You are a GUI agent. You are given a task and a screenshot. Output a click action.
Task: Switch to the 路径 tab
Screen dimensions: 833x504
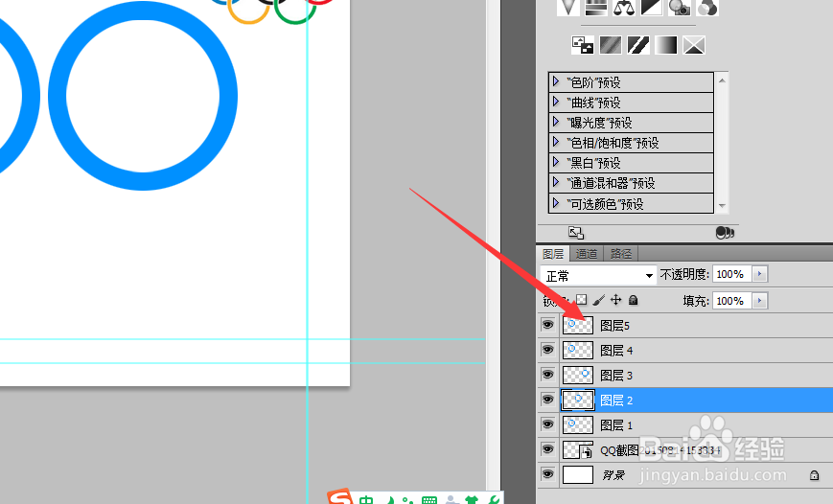(620, 254)
